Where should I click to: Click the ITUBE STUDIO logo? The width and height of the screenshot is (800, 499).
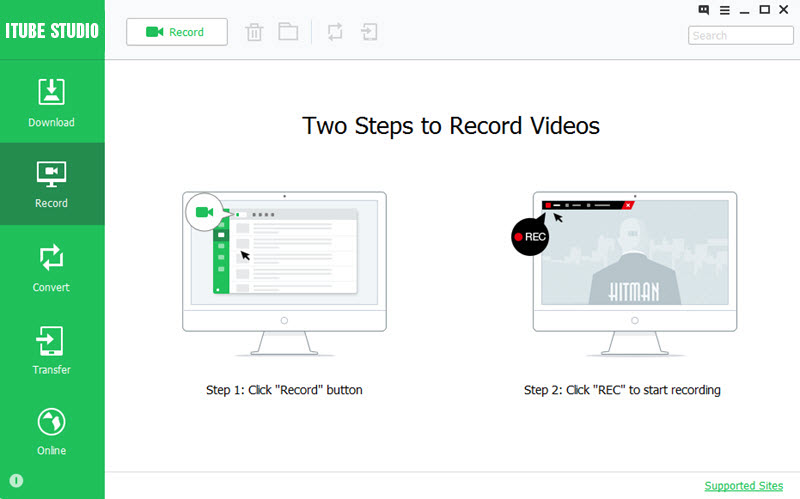pyautogui.click(x=52, y=31)
